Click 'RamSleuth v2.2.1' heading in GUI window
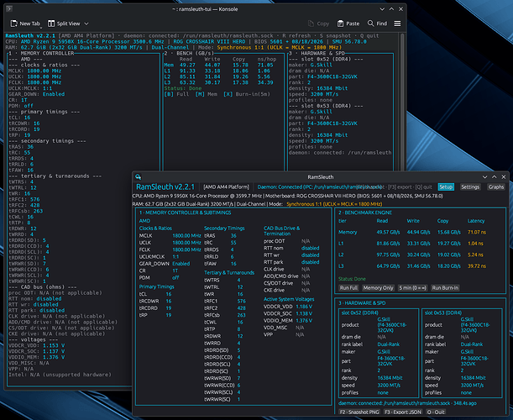 click(165, 187)
